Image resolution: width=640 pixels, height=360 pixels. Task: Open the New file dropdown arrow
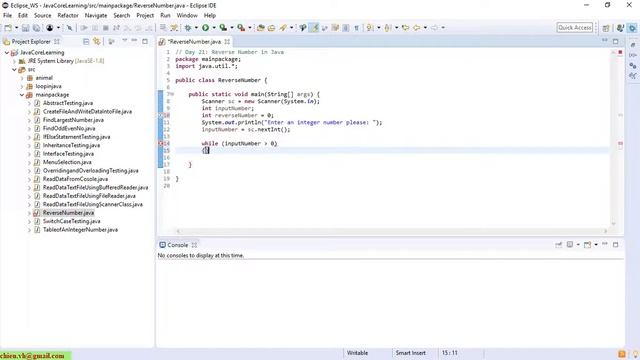click(16, 28)
